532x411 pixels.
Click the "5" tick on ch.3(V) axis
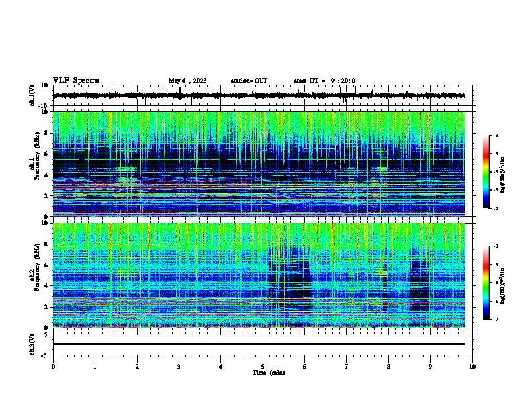[46, 334]
